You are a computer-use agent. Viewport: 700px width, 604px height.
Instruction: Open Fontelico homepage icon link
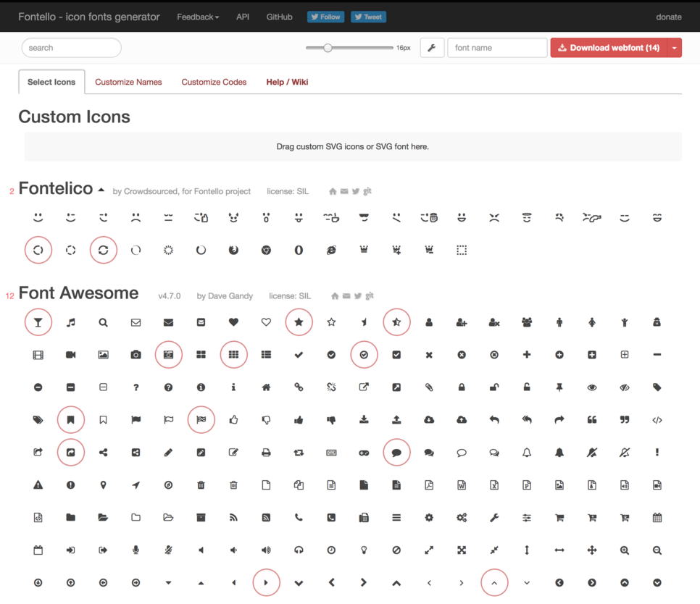pyautogui.click(x=333, y=191)
